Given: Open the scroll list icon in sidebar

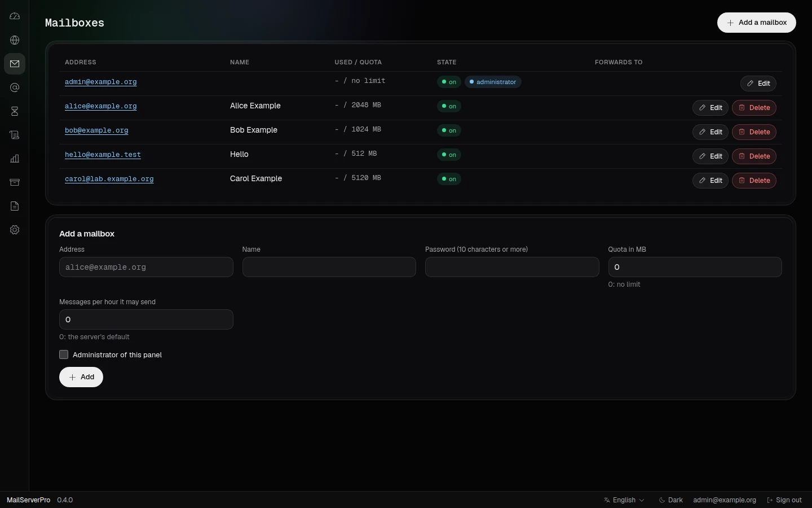Looking at the screenshot, I should tap(15, 135).
